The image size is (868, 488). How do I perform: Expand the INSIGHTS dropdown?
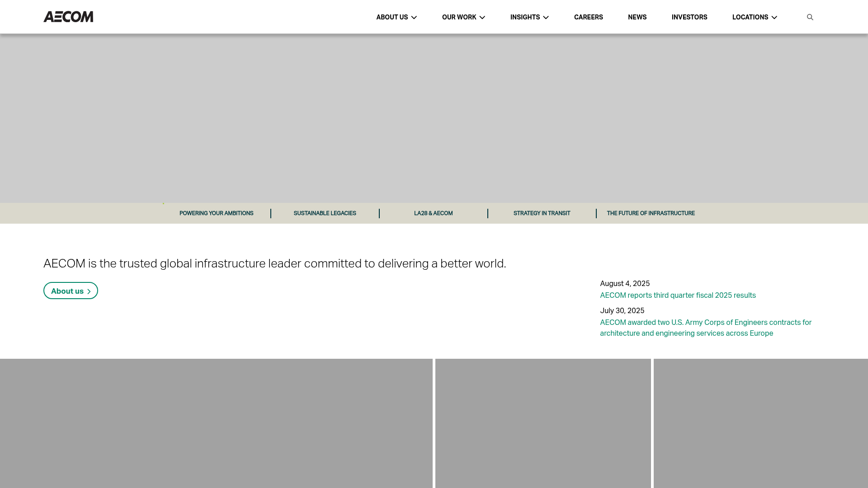(x=529, y=17)
